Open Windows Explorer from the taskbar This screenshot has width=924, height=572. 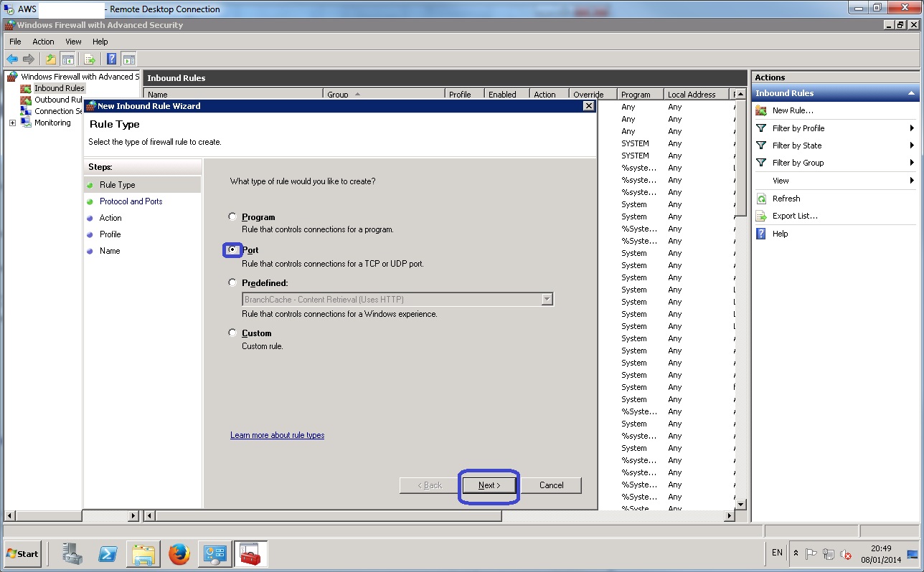(143, 553)
